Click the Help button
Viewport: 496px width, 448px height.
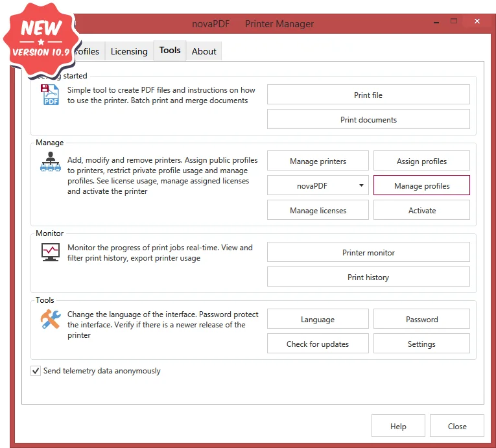[x=398, y=426]
